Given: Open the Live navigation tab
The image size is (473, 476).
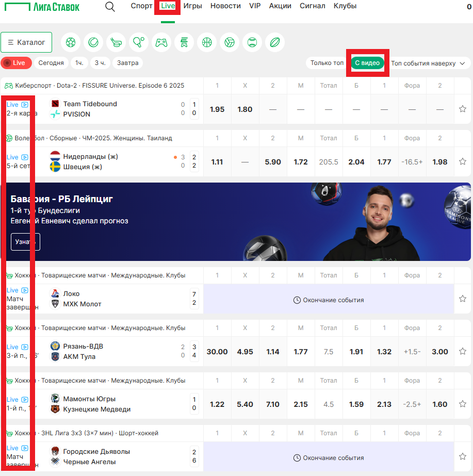Looking at the screenshot, I should [168, 6].
